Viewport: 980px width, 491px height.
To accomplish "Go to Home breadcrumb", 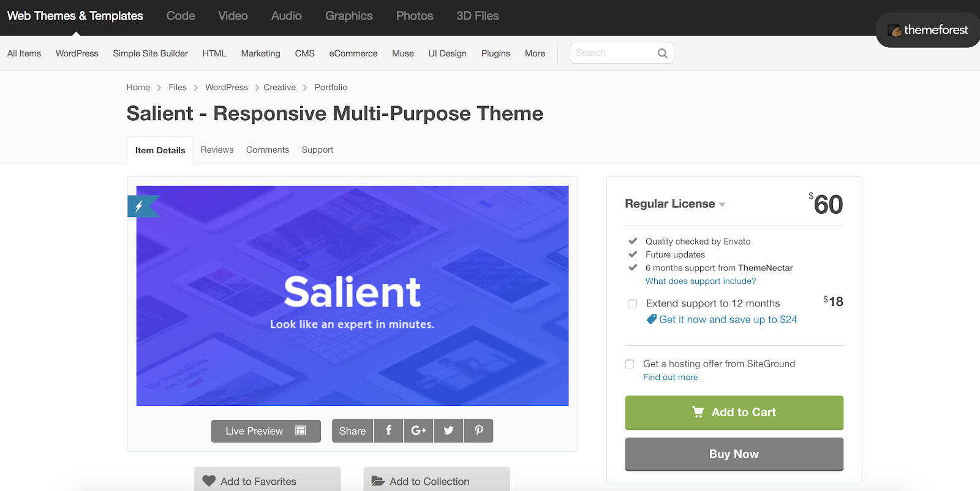I will pos(138,87).
